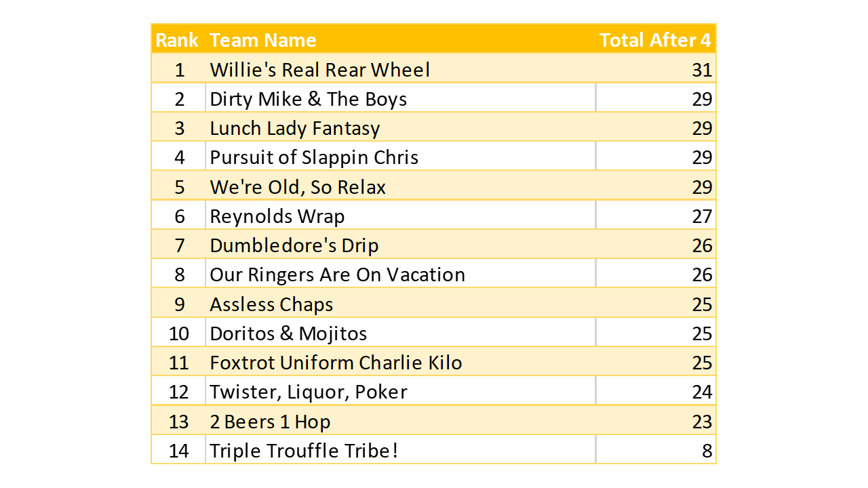Click the Triple Trouffle Tribe! cell
This screenshot has width=868, height=488.
click(304, 451)
